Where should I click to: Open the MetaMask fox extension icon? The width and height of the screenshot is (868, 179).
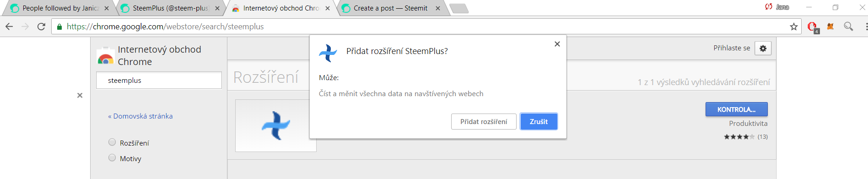coord(830,27)
